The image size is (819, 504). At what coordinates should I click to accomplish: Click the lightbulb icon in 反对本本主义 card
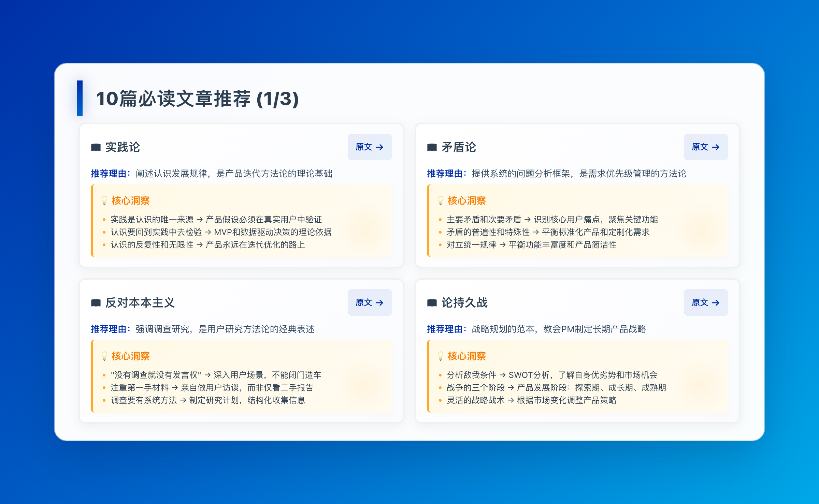(x=104, y=356)
